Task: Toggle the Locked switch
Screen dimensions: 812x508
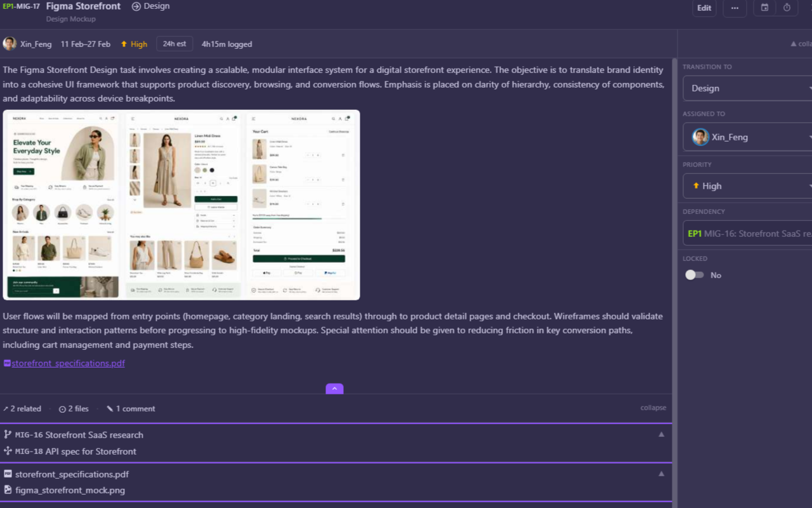Action: tap(694, 275)
